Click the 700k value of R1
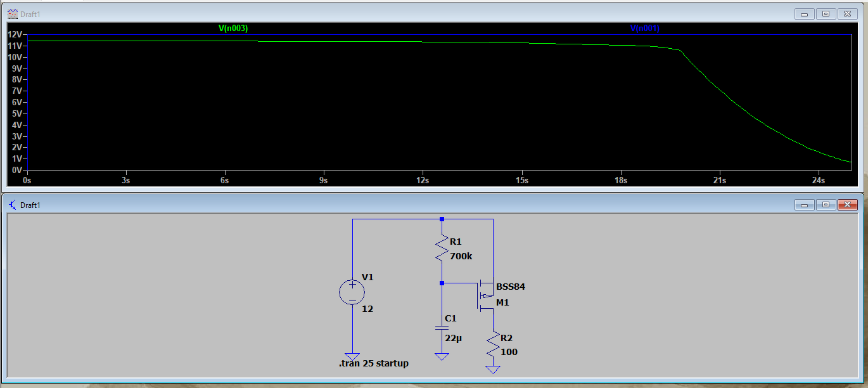This screenshot has height=388, width=868. 461,256
